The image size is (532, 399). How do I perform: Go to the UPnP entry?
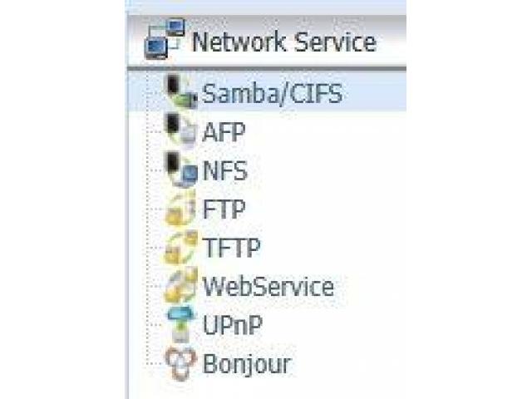[233, 325]
